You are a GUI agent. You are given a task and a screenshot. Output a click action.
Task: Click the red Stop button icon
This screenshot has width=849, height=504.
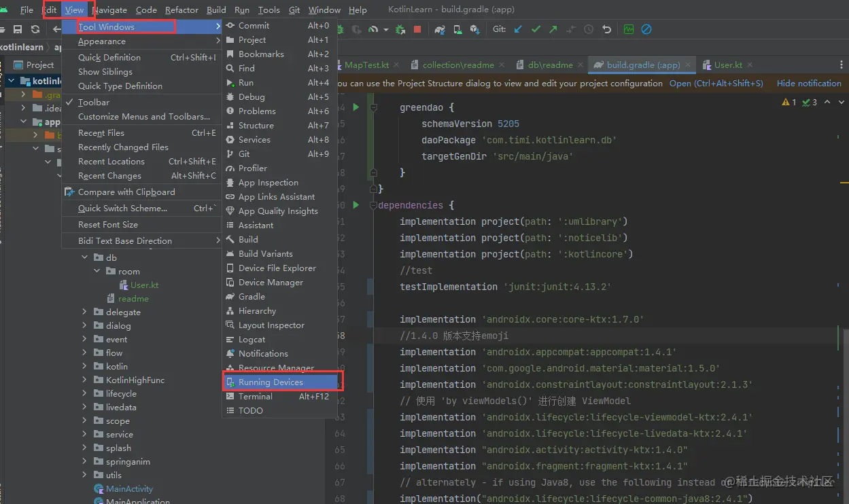[x=417, y=30]
